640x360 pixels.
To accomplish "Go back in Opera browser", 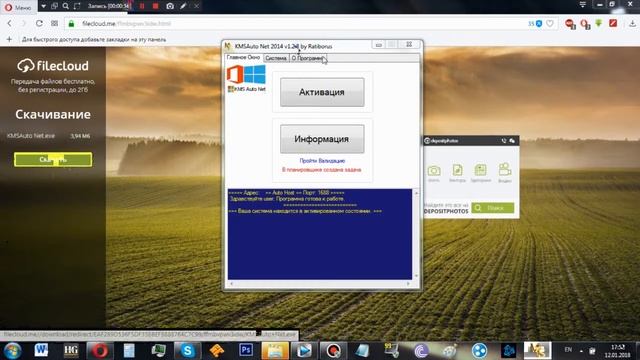I will click(x=9, y=24).
